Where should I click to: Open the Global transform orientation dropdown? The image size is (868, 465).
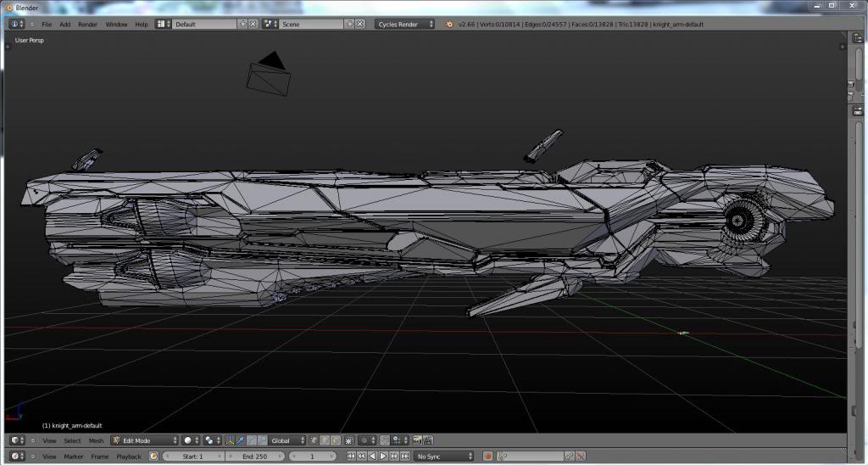(x=287, y=440)
